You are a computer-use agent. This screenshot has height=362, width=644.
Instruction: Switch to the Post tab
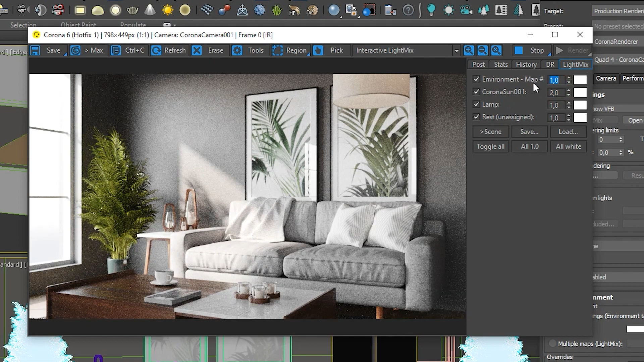(478, 64)
